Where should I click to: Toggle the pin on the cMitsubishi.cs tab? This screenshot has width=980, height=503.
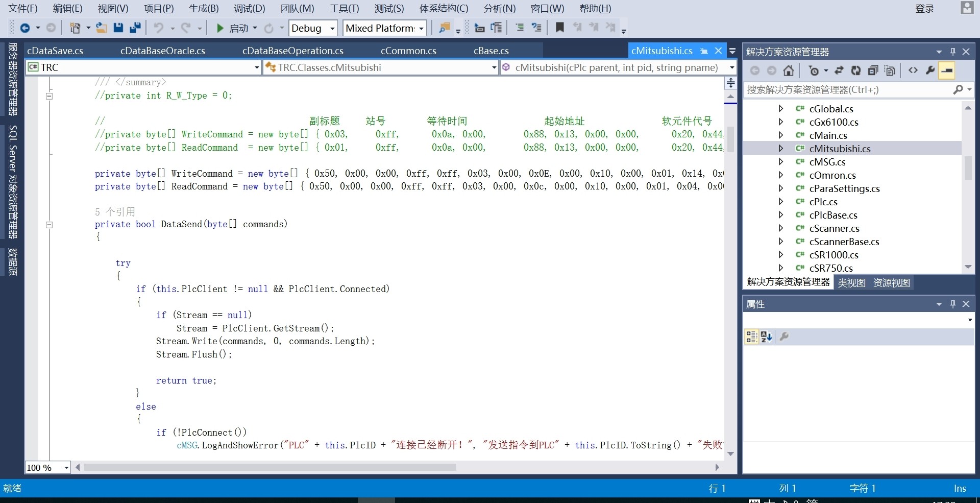pyautogui.click(x=704, y=51)
